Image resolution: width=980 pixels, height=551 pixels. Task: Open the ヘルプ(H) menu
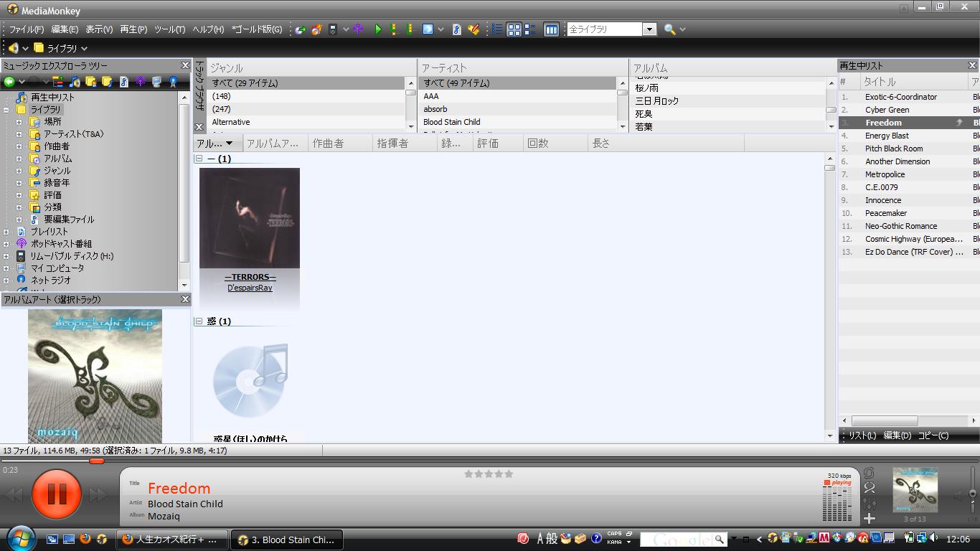click(208, 29)
